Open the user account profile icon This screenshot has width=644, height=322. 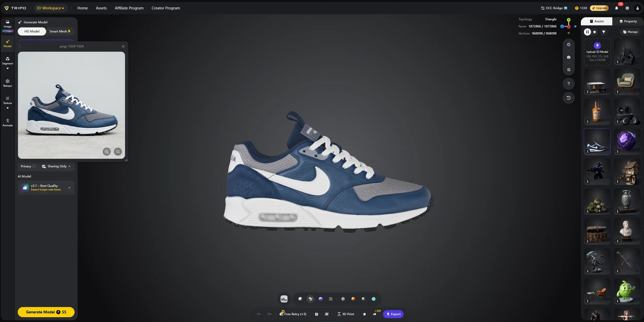(x=638, y=8)
